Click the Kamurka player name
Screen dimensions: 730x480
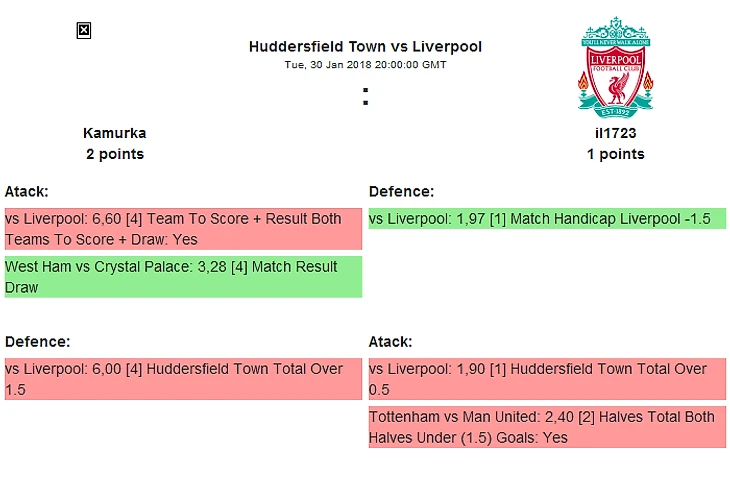(x=115, y=133)
